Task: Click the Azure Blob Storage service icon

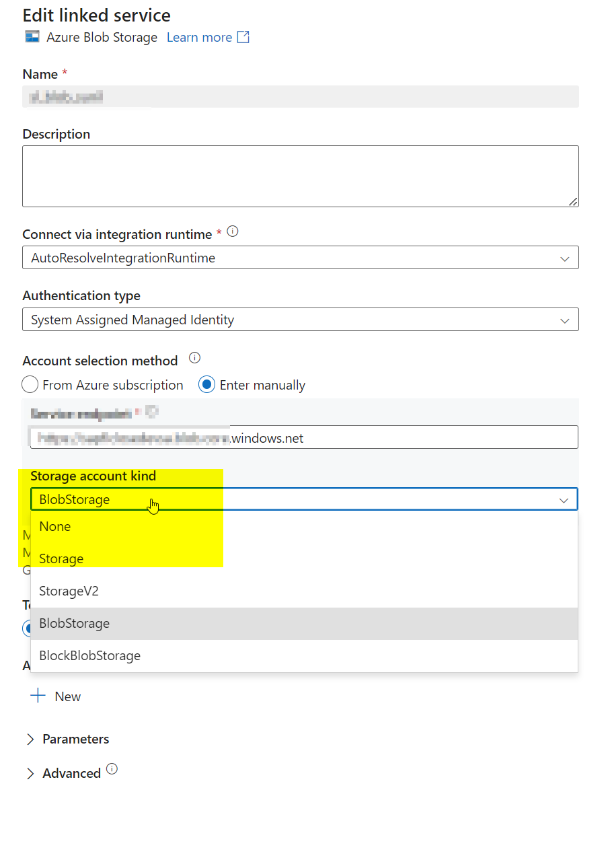Action: 32,38
